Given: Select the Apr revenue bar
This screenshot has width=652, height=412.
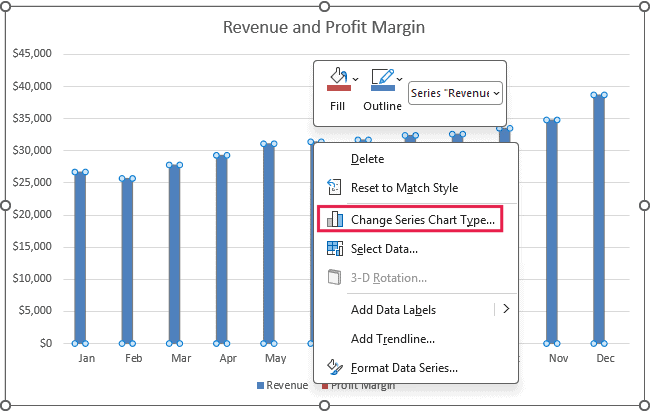Looking at the screenshot, I should point(222,249).
